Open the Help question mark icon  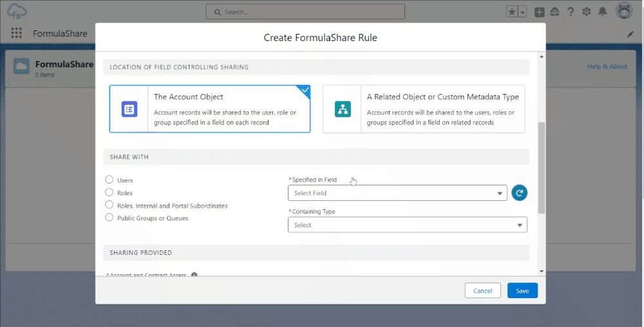point(571,12)
